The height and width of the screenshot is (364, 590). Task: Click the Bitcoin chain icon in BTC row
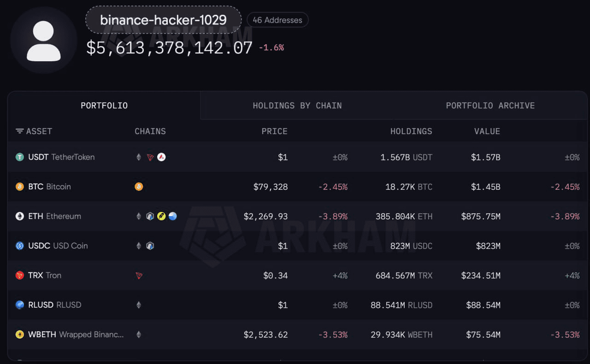(x=139, y=187)
